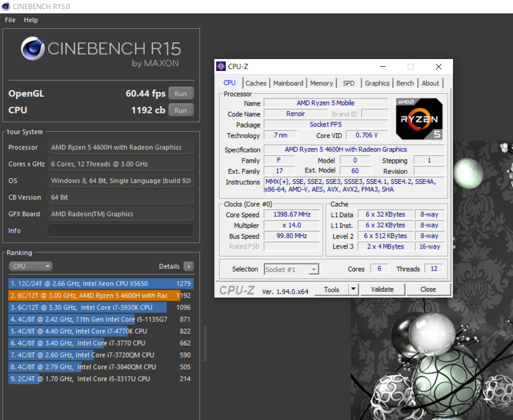
Task: Click the Details label in Ranking
Action: pos(169,266)
